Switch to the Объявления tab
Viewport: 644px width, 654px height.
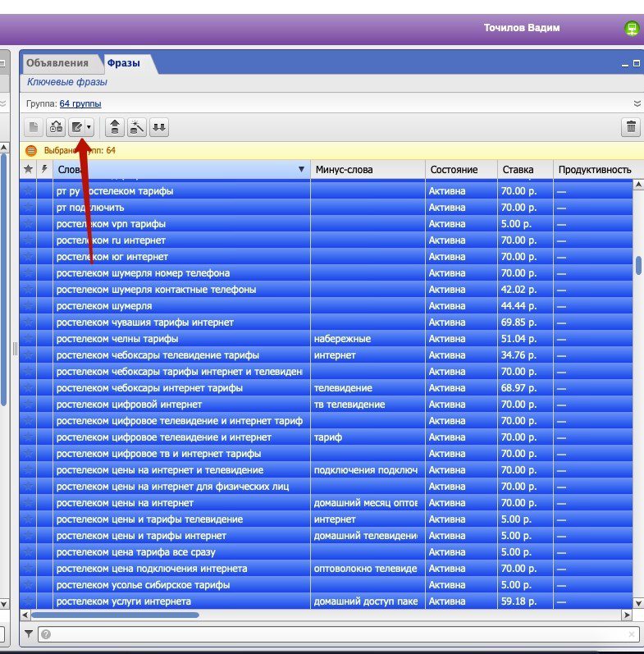(x=57, y=63)
